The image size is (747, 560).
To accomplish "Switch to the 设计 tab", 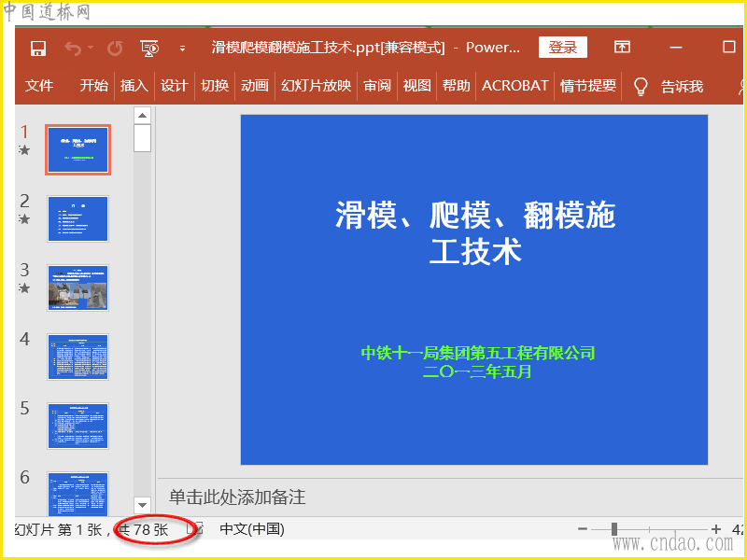I will point(174,86).
